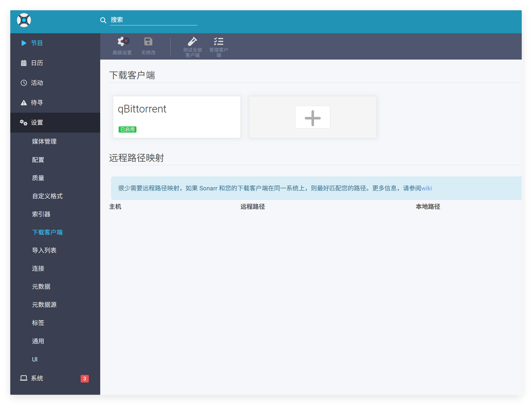Click the 系统 monitor icon
The image size is (532, 405).
[x=24, y=378]
